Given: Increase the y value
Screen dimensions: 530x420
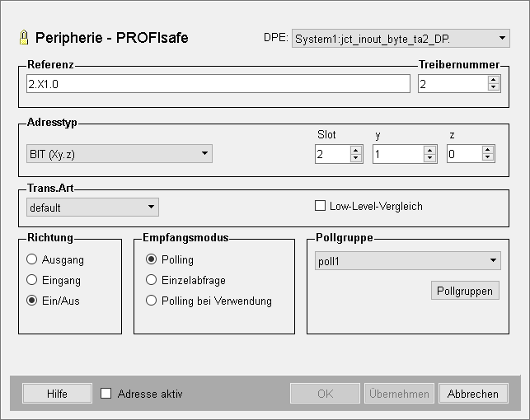Looking at the screenshot, I should [x=429, y=150].
